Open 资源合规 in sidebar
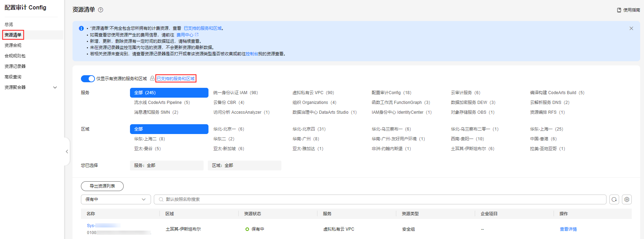 tap(13, 45)
